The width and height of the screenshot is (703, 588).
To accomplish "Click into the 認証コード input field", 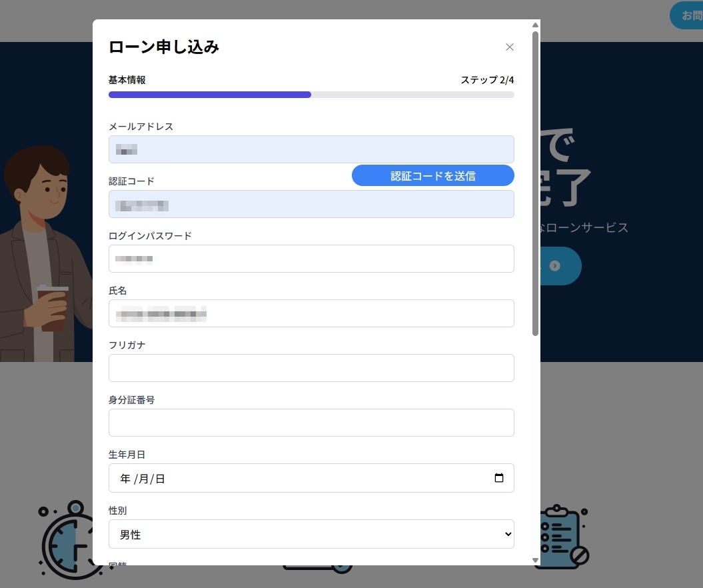I will pos(311,205).
